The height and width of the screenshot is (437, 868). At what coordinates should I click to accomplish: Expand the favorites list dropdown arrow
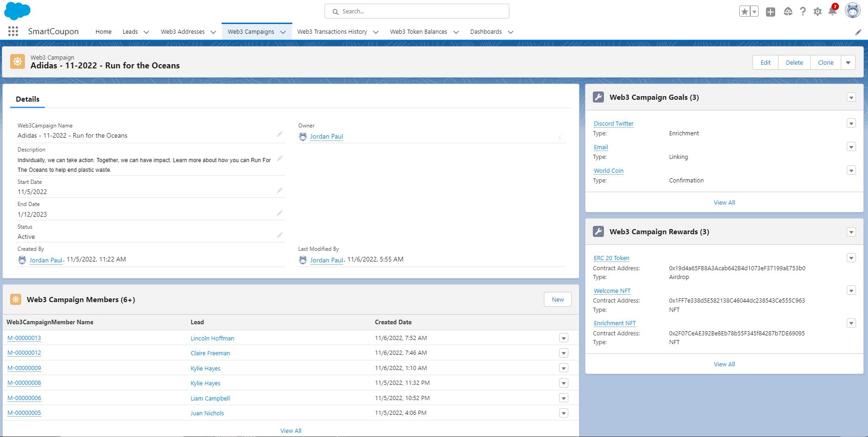(x=754, y=12)
